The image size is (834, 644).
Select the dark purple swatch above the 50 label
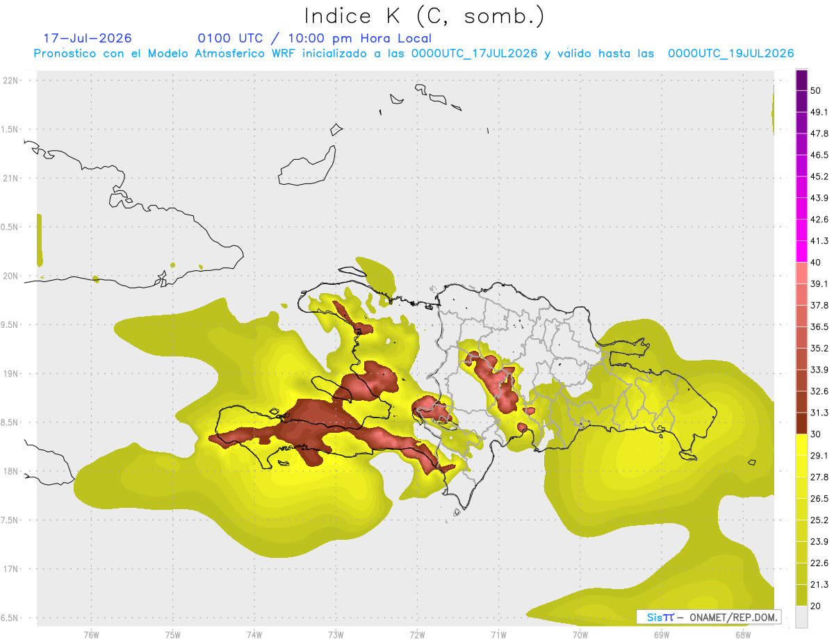(x=801, y=81)
